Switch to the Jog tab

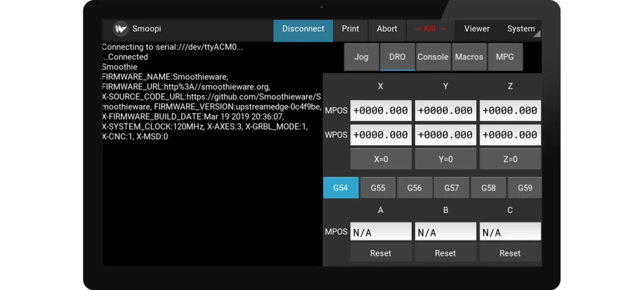361,57
